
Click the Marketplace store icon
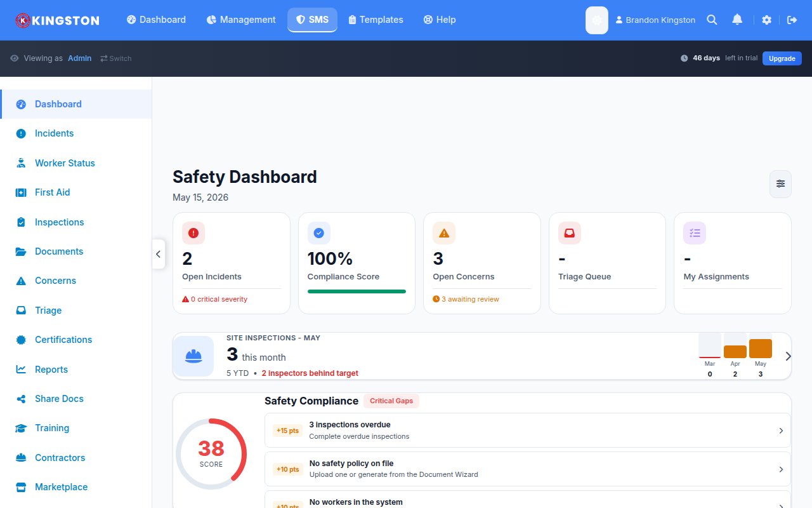click(x=21, y=487)
